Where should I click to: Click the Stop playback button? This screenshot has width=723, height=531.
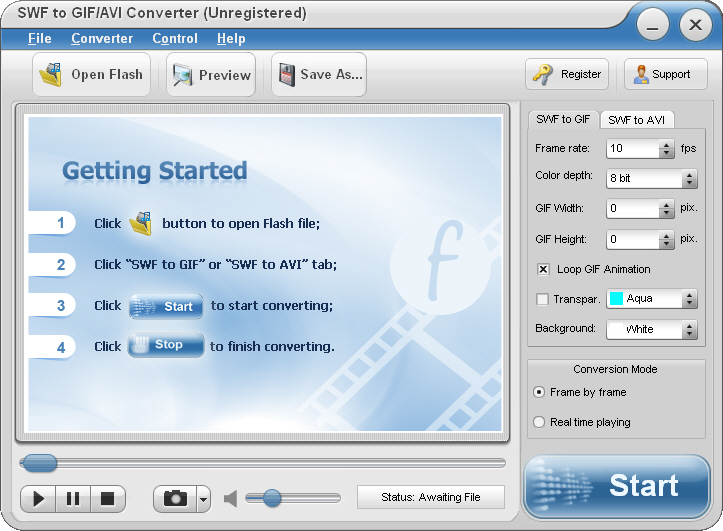[x=107, y=499]
